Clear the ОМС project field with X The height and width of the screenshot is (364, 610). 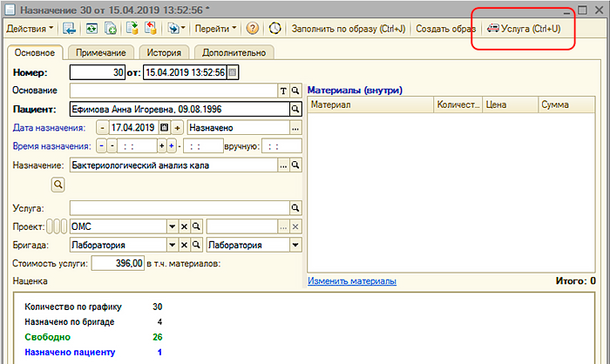184,226
